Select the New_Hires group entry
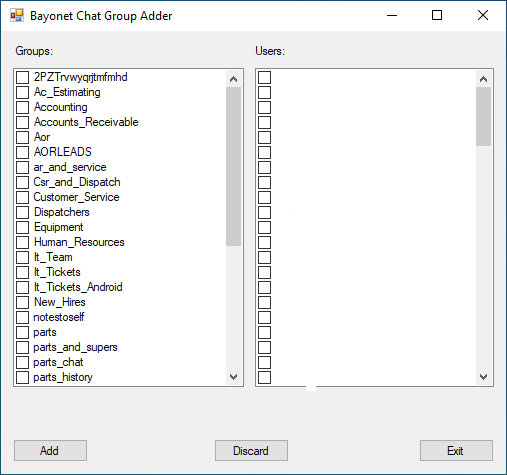 (60, 302)
